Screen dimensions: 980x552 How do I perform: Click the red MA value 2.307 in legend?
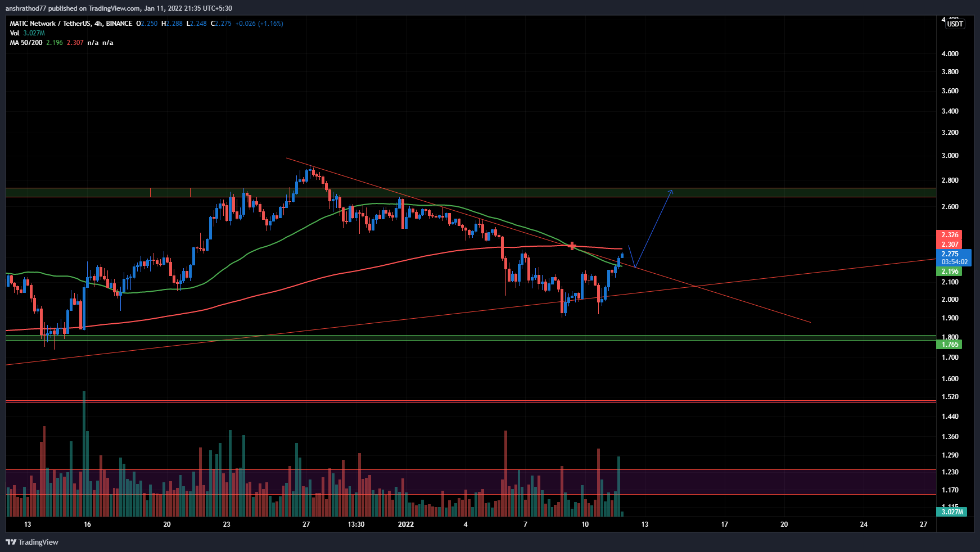point(75,43)
